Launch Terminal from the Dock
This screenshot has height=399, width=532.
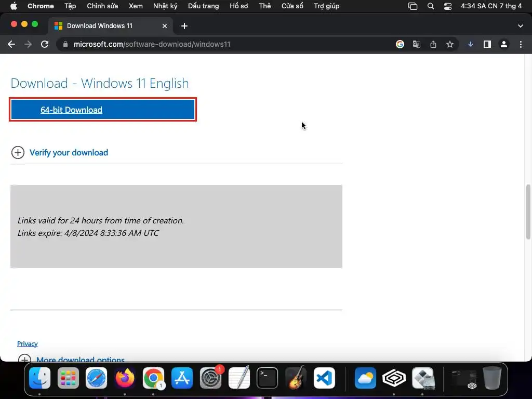(x=268, y=378)
